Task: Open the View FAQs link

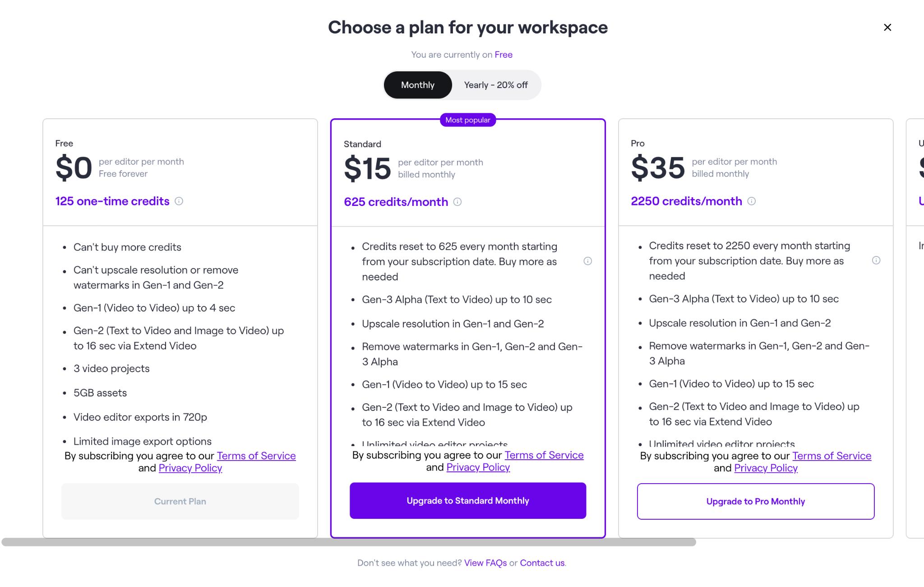Action: click(x=485, y=563)
